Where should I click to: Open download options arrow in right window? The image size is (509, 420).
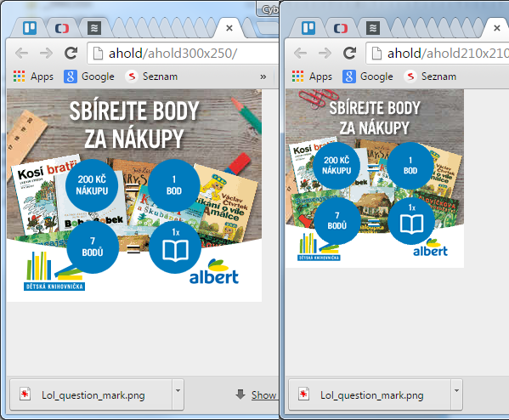(x=456, y=394)
